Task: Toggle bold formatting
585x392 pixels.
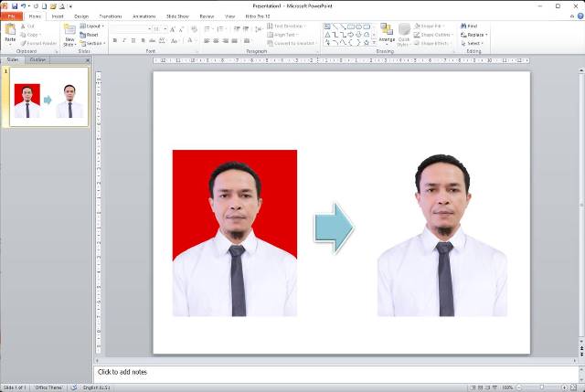Action: click(115, 40)
